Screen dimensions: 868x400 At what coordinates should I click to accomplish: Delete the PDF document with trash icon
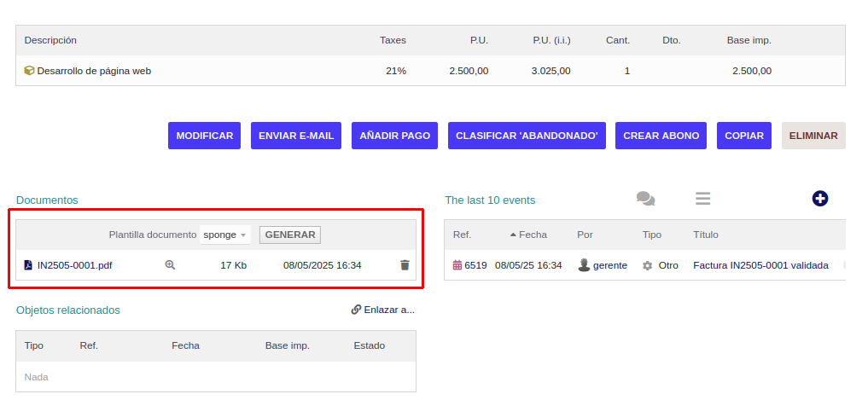405,265
